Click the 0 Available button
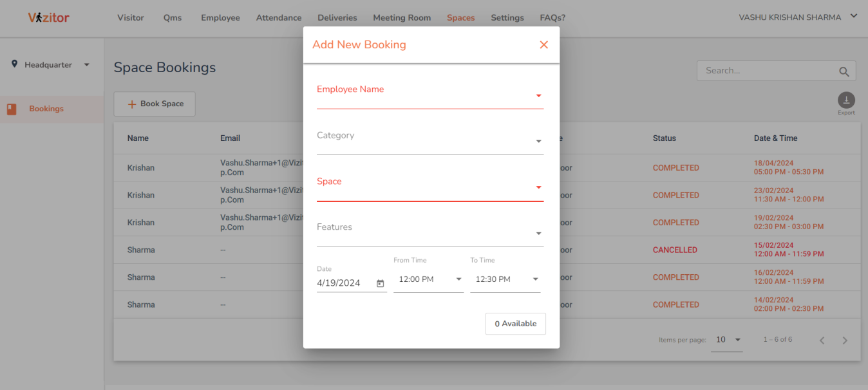The height and width of the screenshot is (390, 868). [x=515, y=324]
